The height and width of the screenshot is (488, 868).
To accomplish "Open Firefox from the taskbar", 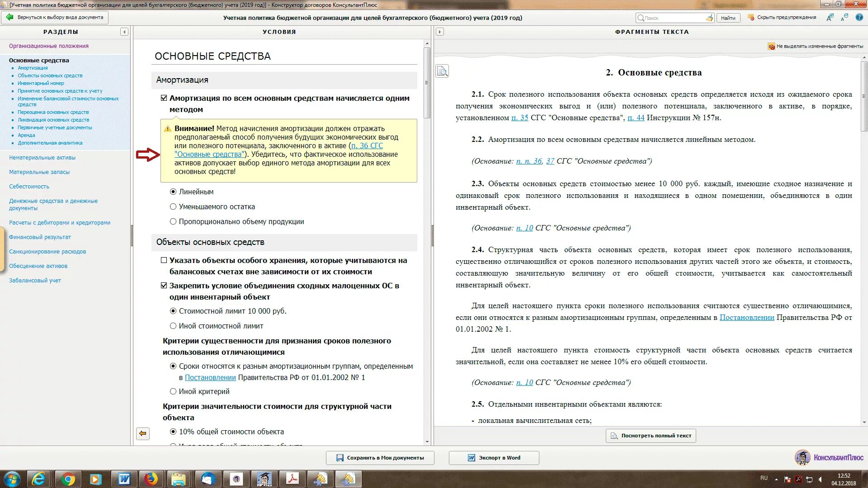I will [151, 479].
